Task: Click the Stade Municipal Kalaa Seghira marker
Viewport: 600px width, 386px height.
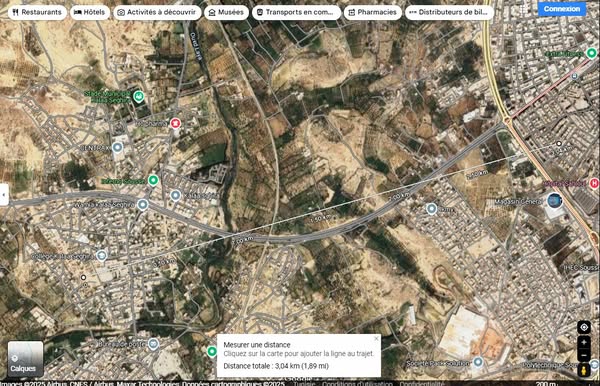Action: (139, 96)
